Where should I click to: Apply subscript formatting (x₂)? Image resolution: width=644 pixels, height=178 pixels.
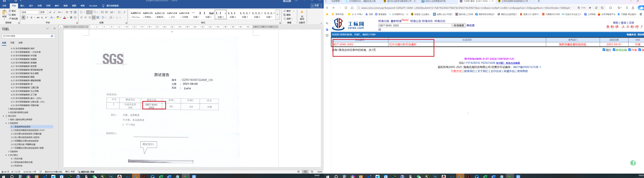point(42,18)
